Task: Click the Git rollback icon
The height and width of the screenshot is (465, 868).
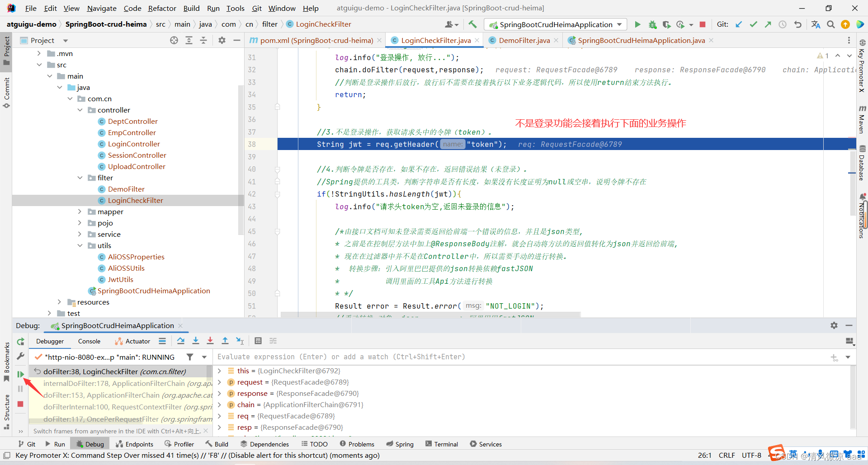Action: [x=797, y=24]
